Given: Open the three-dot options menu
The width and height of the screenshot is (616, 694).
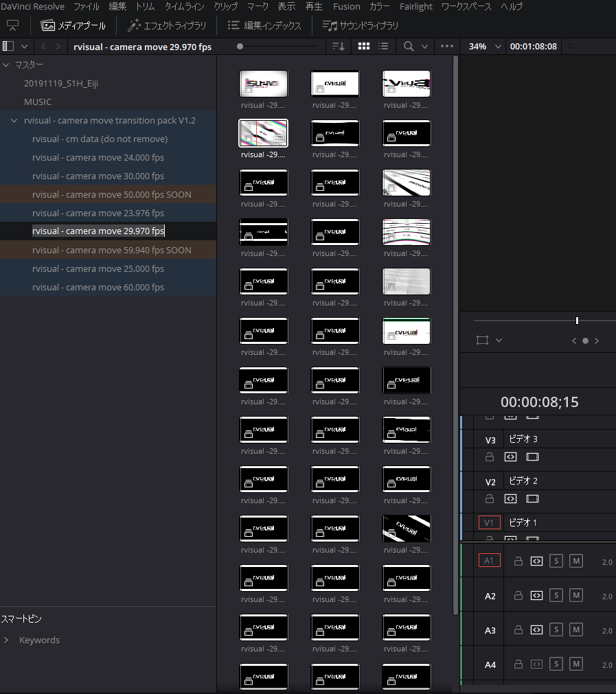Looking at the screenshot, I should pos(447,46).
